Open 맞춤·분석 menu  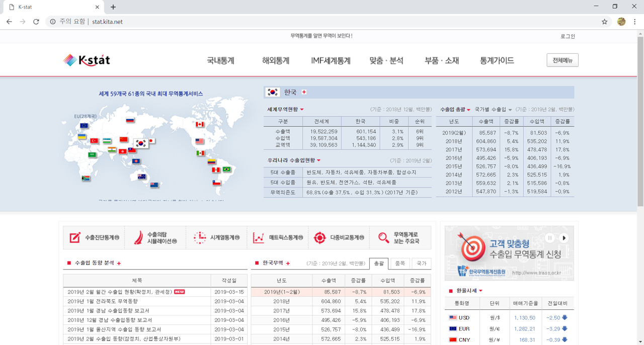386,60
